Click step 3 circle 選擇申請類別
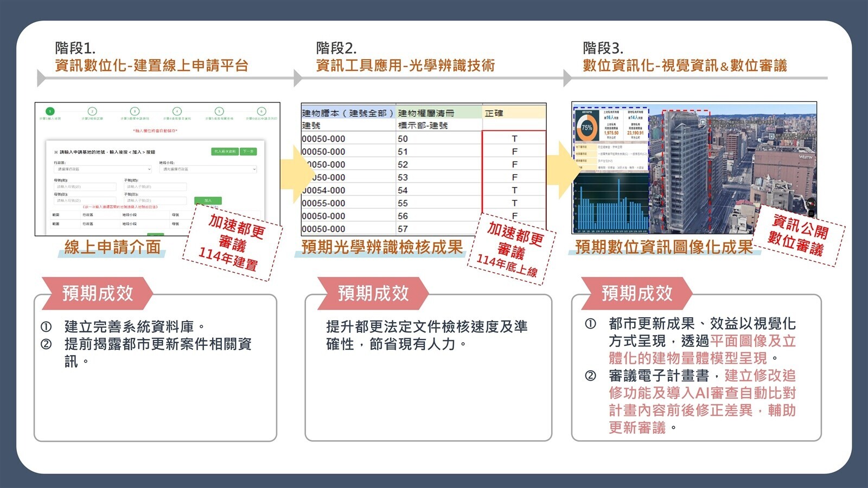Image resolution: width=868 pixels, height=488 pixels. tap(134, 111)
